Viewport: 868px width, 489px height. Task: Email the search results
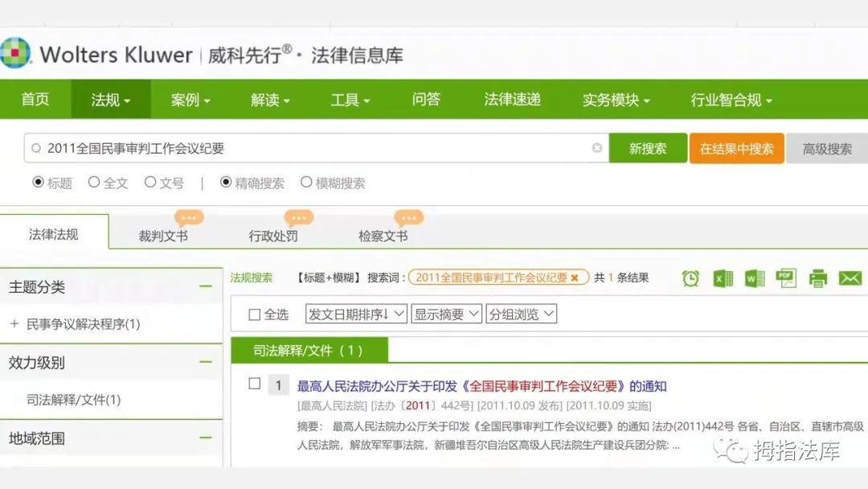click(850, 277)
